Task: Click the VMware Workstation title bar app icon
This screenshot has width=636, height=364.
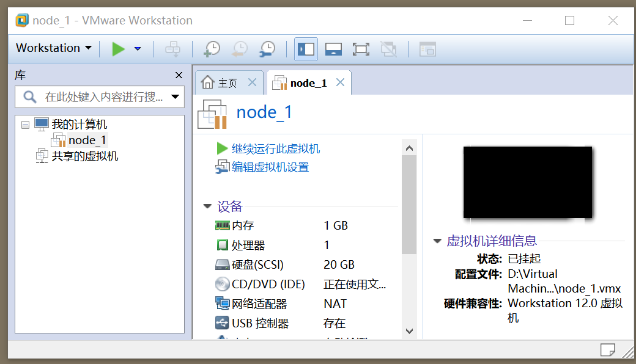Action: tap(22, 20)
